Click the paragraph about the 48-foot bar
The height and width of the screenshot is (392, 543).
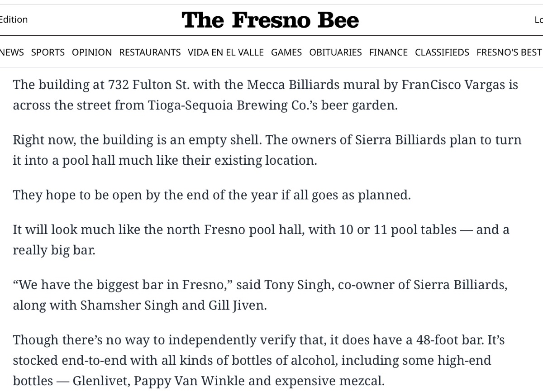pos(259,361)
